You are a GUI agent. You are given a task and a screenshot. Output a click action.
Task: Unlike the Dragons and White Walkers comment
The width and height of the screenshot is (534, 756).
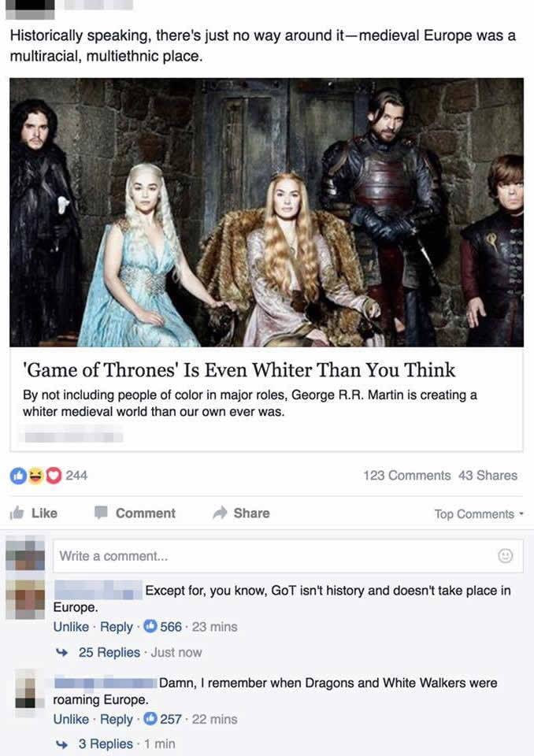71,719
